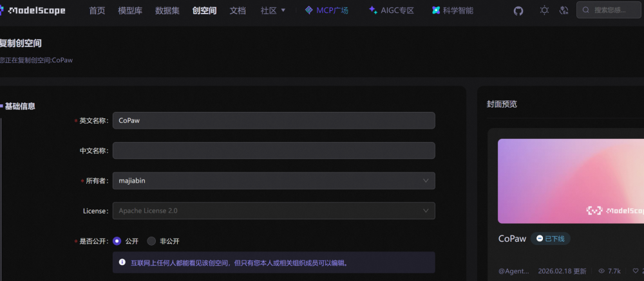
Task: Click the 您正在复制创空间:CoPaw subtitle
Action: coord(36,60)
